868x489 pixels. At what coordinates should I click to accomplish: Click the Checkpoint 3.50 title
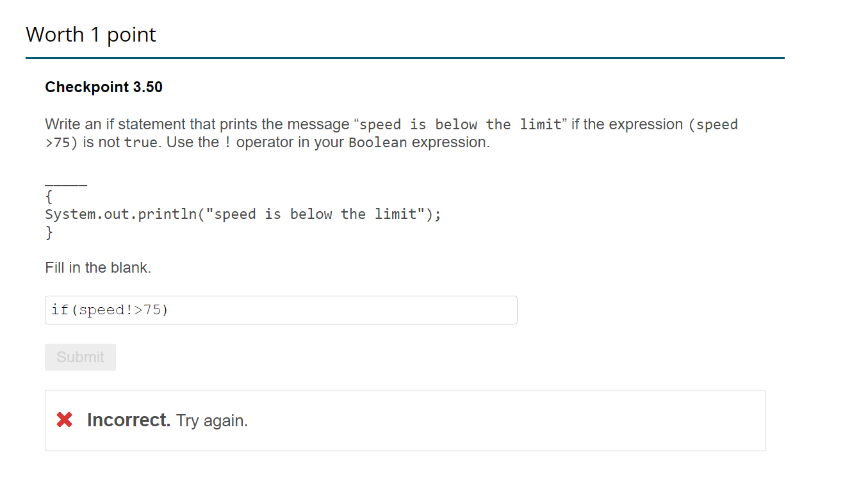coord(104,87)
